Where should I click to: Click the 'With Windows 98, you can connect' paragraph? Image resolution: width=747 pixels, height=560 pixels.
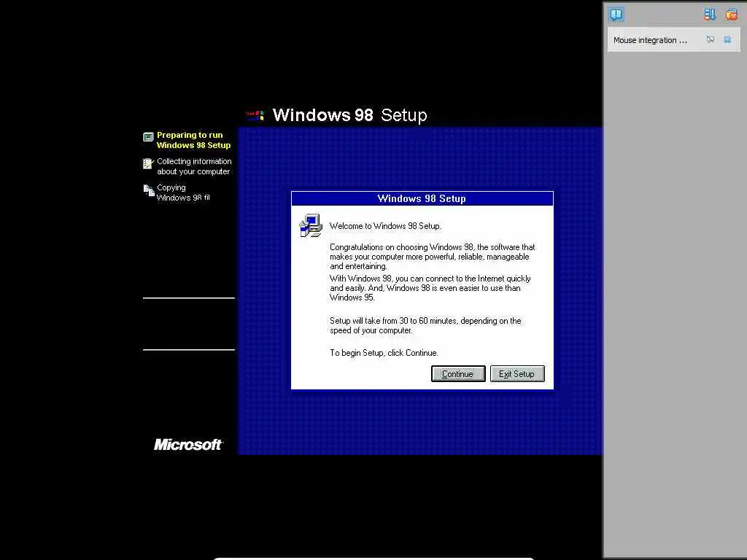click(430, 288)
